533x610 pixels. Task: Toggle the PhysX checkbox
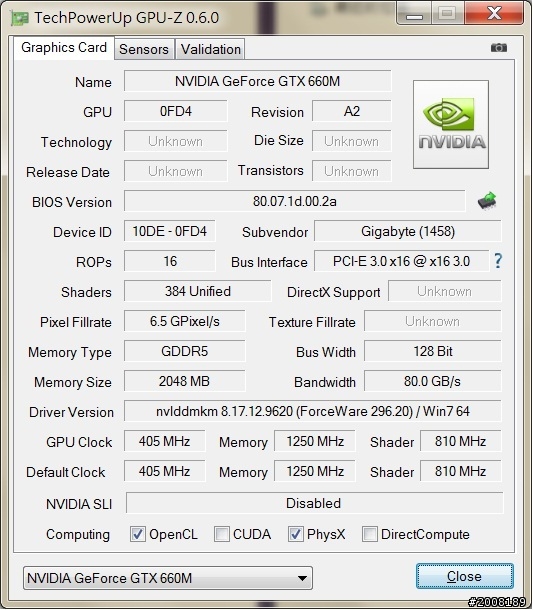(x=296, y=534)
